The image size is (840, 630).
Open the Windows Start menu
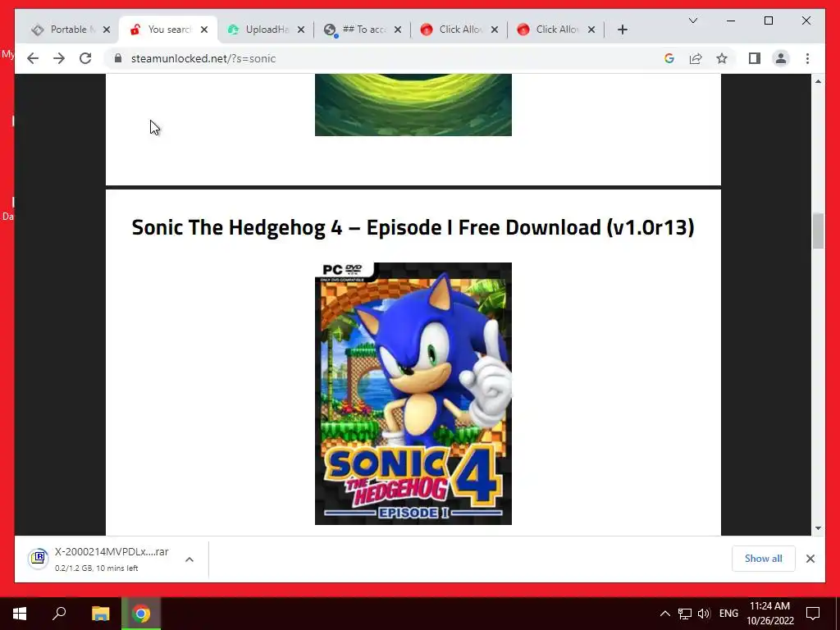point(20,614)
